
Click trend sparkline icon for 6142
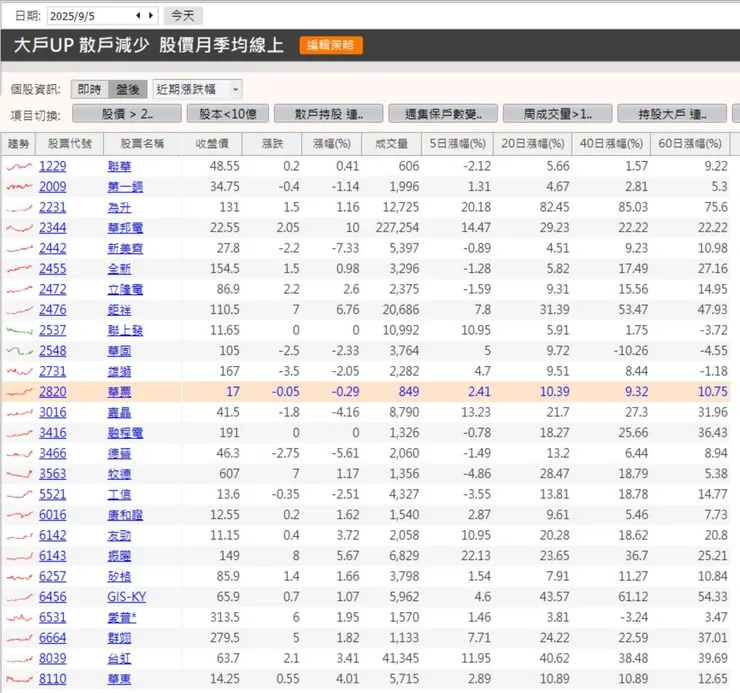19,536
